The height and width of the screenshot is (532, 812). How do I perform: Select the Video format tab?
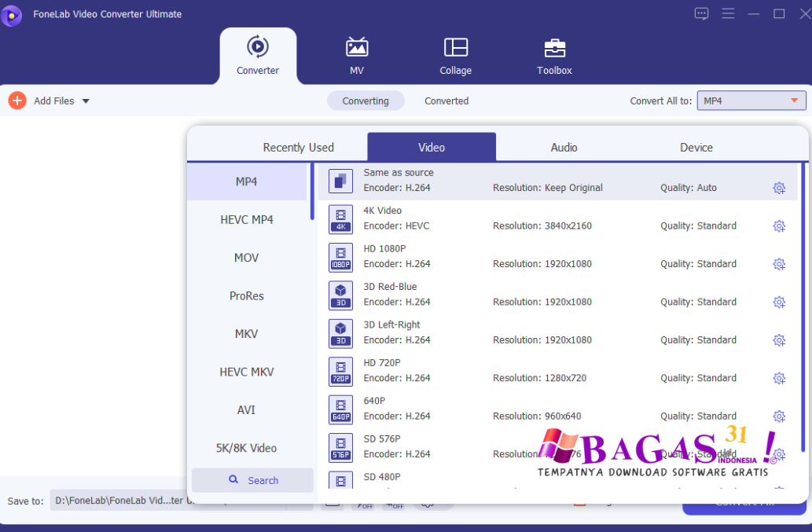432,147
